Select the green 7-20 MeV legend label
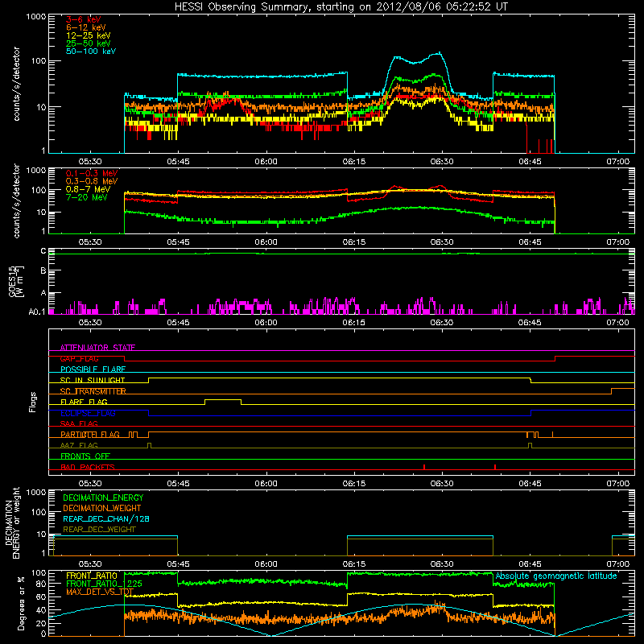 (87, 197)
